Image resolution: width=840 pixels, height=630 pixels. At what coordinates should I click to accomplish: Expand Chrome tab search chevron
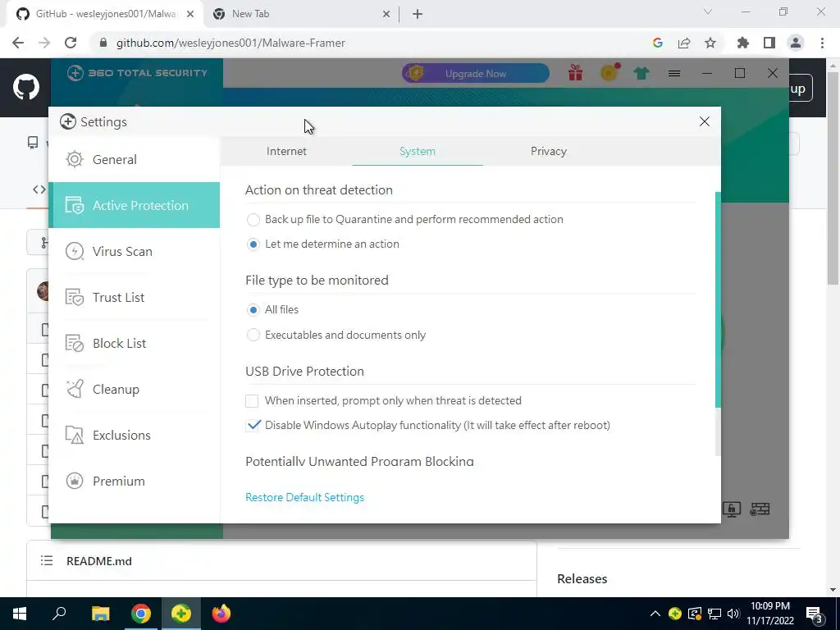[x=708, y=11]
